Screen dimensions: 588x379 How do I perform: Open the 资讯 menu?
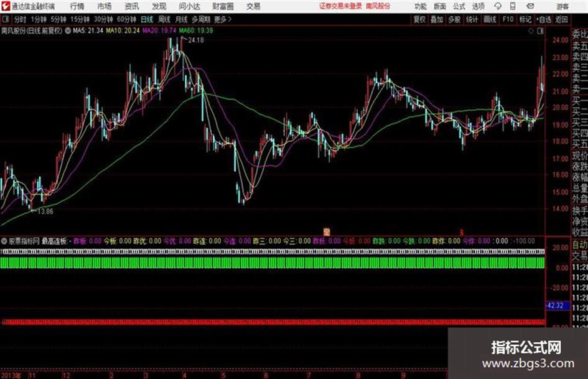tap(132, 6)
